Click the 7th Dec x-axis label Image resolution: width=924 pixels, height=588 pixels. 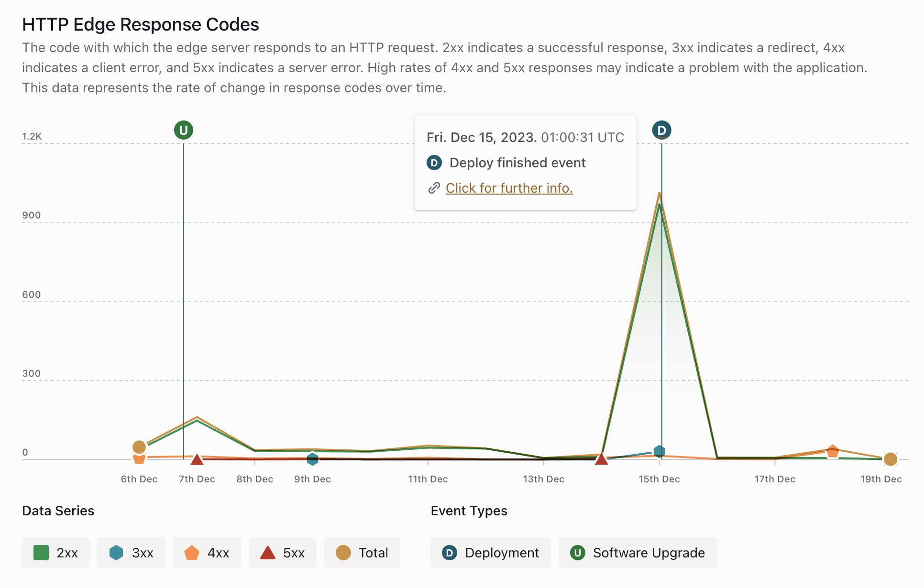[197, 479]
